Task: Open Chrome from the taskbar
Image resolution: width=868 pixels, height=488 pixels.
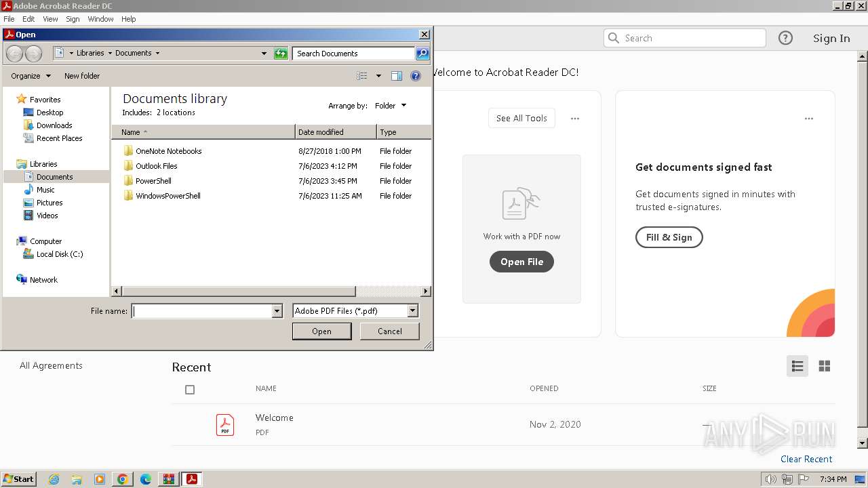Action: point(123,479)
